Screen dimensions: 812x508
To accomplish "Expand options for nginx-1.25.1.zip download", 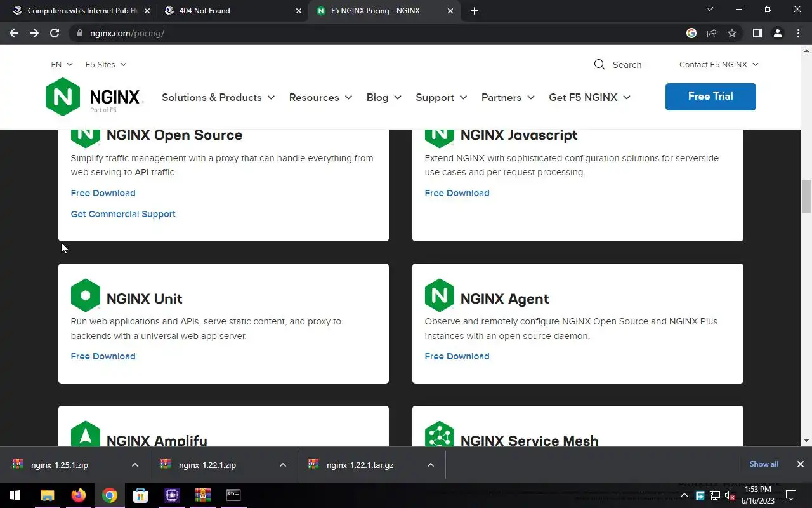I will click(x=135, y=465).
